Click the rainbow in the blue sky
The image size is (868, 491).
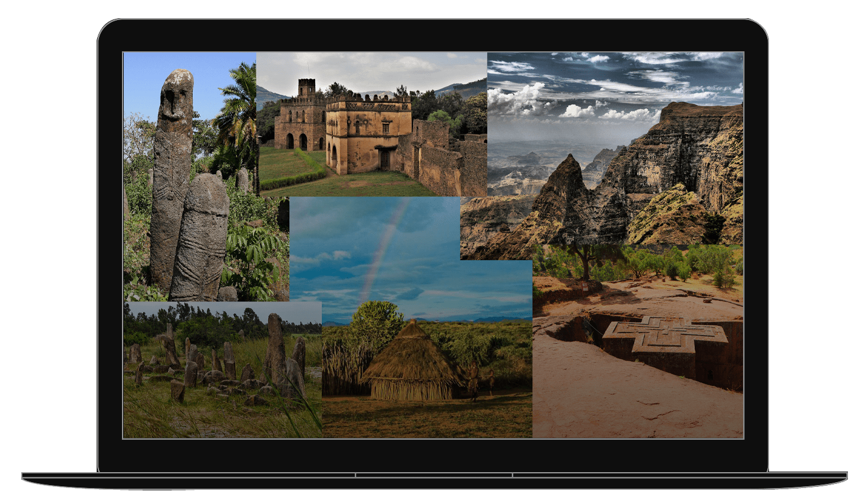[x=383, y=247]
